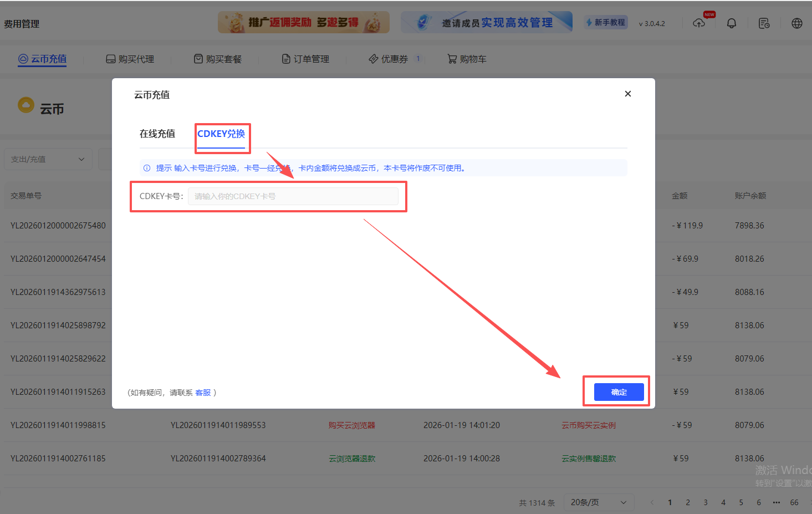Click the 确定 confirm button
The width and height of the screenshot is (812, 514).
[x=617, y=391]
